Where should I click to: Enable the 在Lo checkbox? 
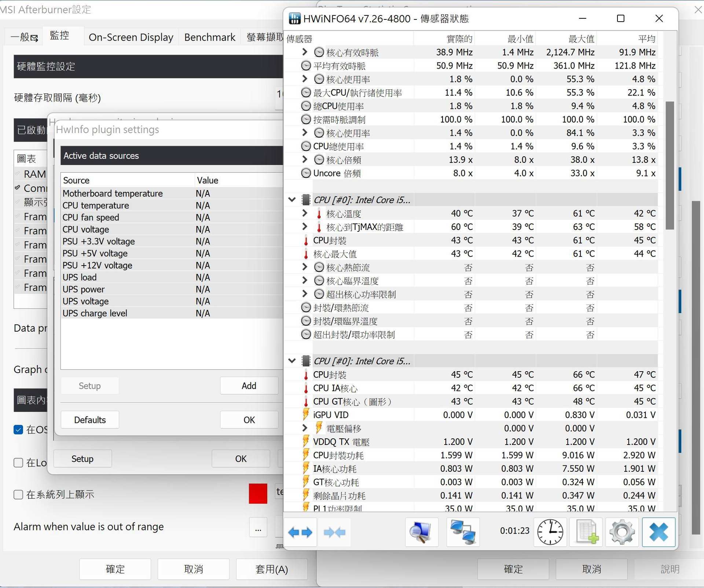point(18,463)
